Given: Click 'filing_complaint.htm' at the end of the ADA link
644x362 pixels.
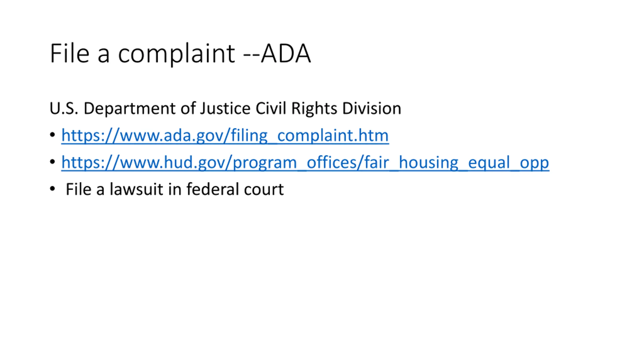Looking at the screenshot, I should [310, 136].
